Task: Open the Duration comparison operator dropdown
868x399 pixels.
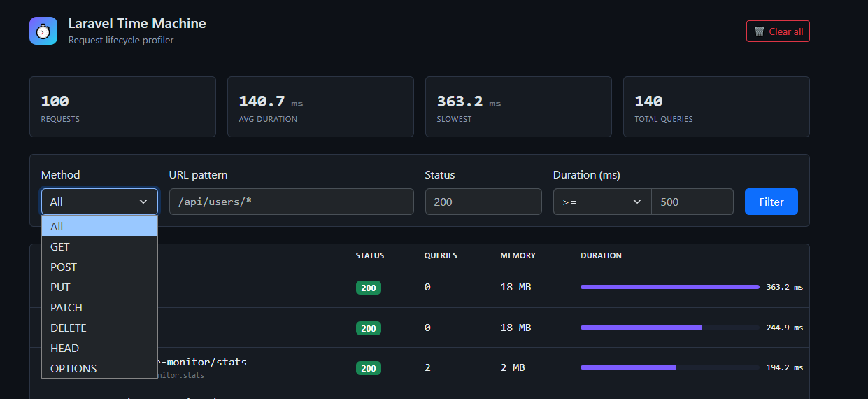Action: (602, 202)
